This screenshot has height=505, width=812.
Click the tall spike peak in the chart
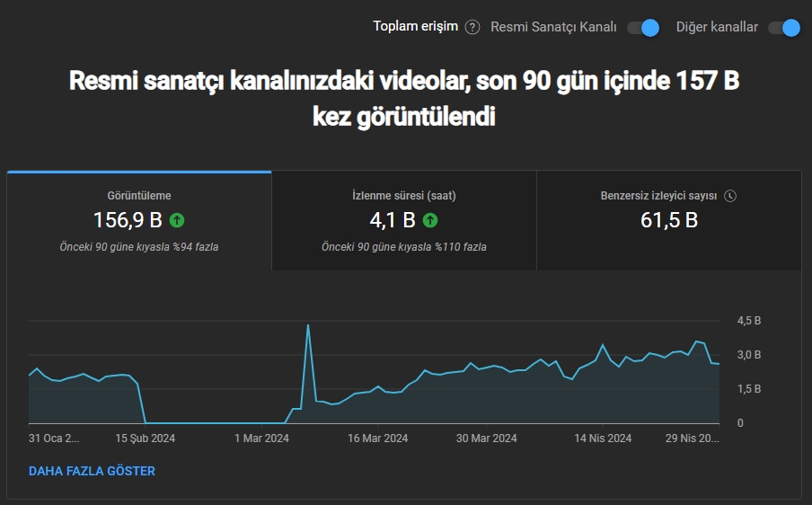[x=308, y=325]
